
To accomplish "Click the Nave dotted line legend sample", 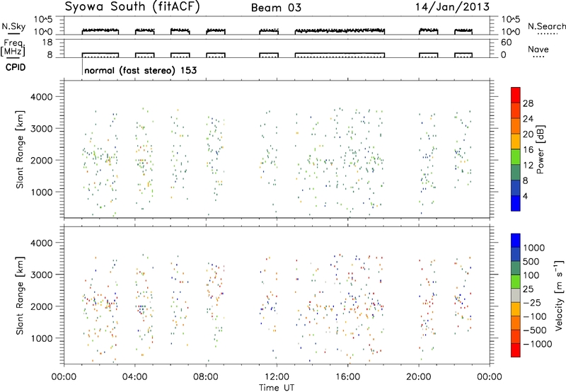I will point(538,57).
